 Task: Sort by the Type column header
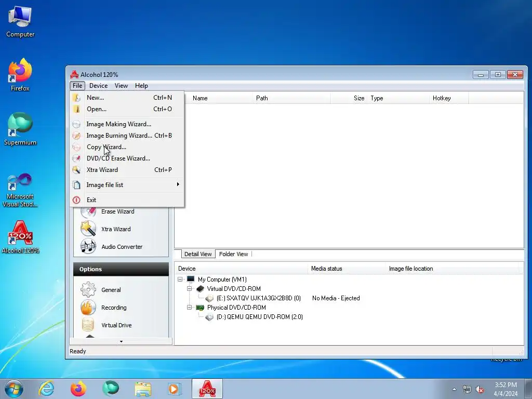(x=398, y=98)
